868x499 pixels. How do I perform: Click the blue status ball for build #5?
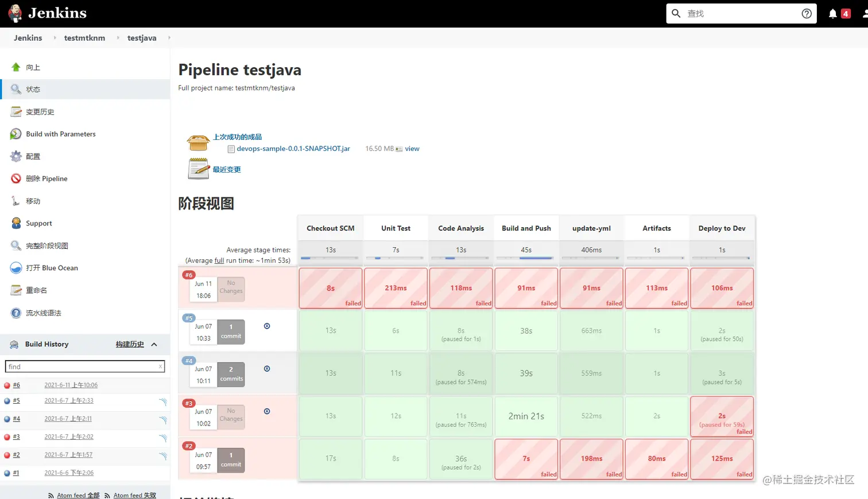pyautogui.click(x=7, y=401)
